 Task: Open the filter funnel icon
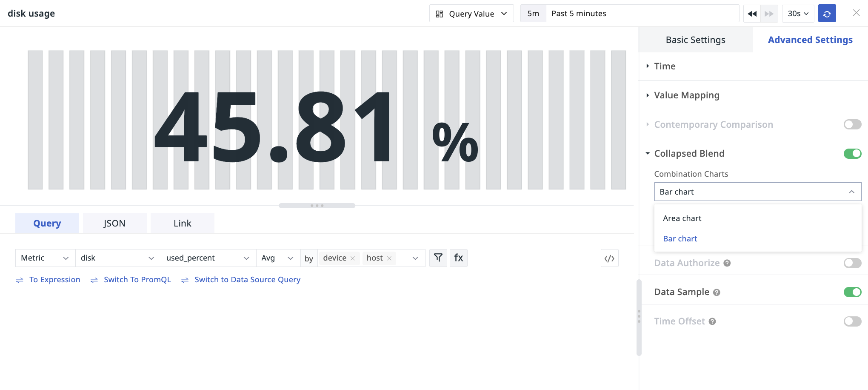coord(438,258)
